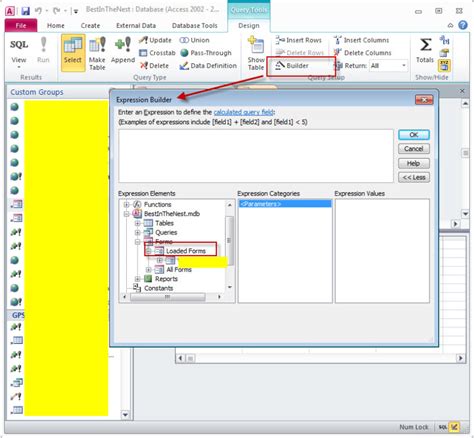Open the Show Table dialog
Image resolution: width=474 pixels, height=438 pixels.
click(256, 53)
